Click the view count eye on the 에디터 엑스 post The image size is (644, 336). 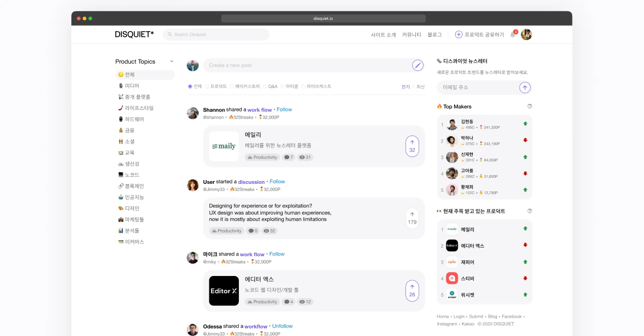click(x=302, y=302)
